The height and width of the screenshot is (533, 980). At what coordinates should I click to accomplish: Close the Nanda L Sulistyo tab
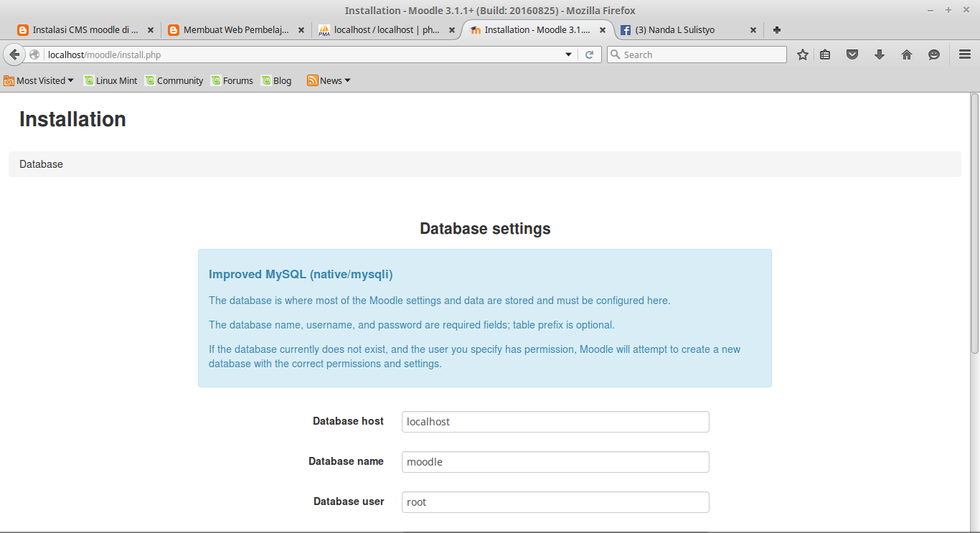coord(753,30)
